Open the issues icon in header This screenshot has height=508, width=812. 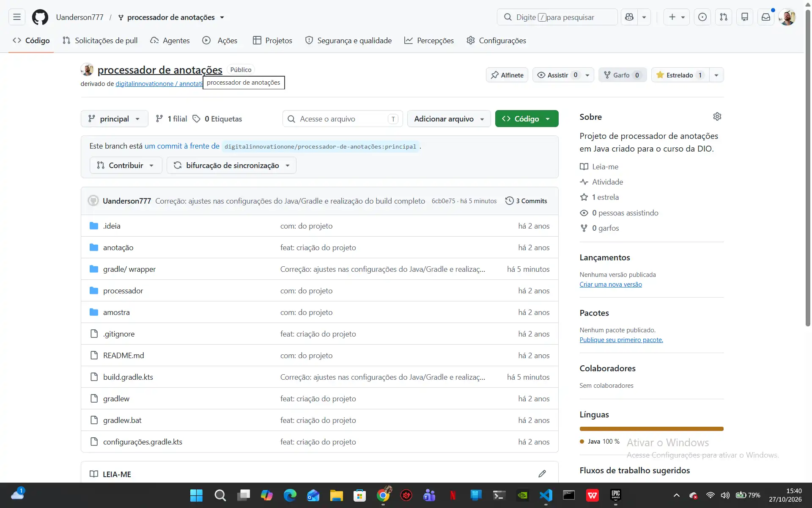(x=702, y=17)
